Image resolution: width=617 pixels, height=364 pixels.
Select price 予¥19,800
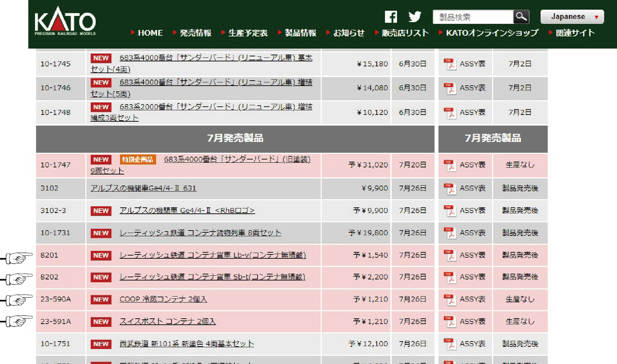coord(368,232)
